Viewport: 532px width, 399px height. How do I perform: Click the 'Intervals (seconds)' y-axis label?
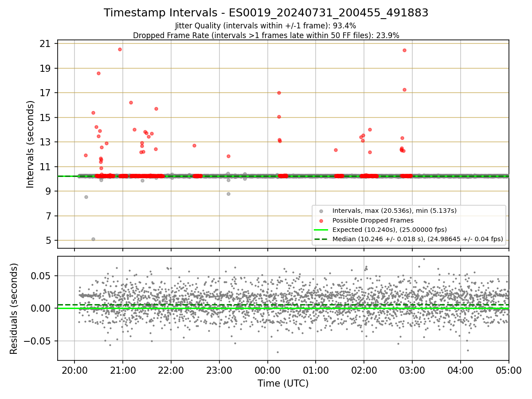click(31, 144)
